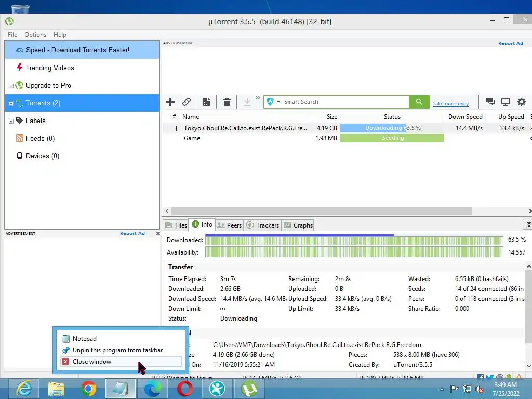This screenshot has width=532, height=399.
Task: Open the Options menu
Action: pos(35,35)
